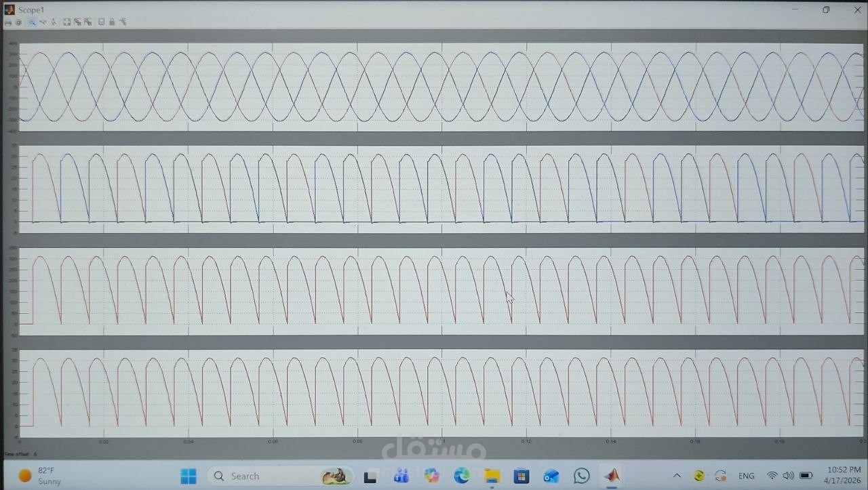Open the Windows Start menu
Screen dimensions: 868x490
pyautogui.click(x=189, y=476)
